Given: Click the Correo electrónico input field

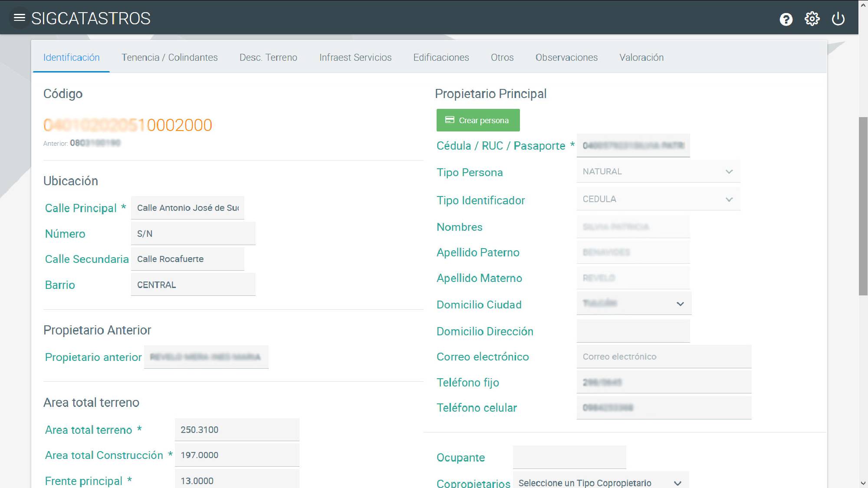Looking at the screenshot, I should (664, 357).
